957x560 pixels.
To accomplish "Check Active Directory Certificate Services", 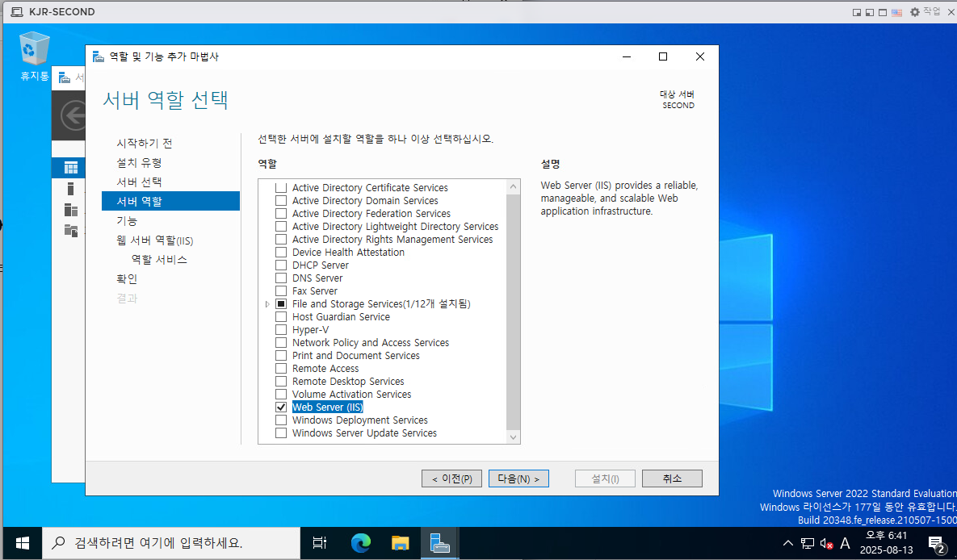I will click(281, 188).
